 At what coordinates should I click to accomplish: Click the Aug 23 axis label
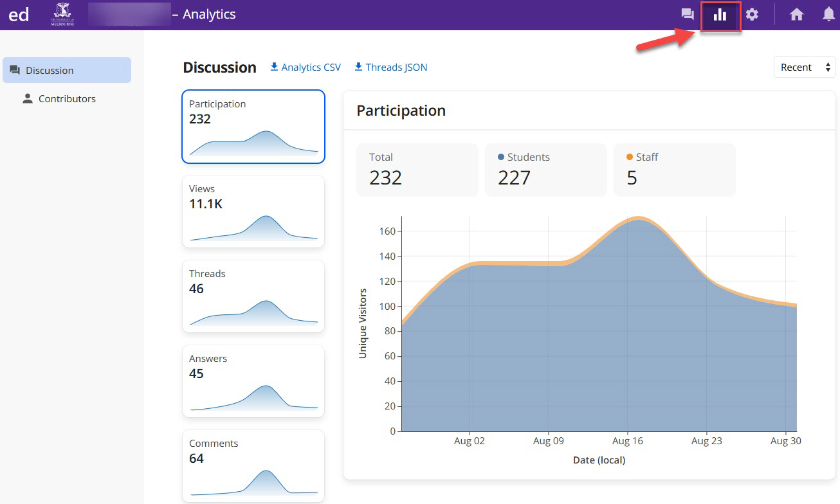pos(707,441)
